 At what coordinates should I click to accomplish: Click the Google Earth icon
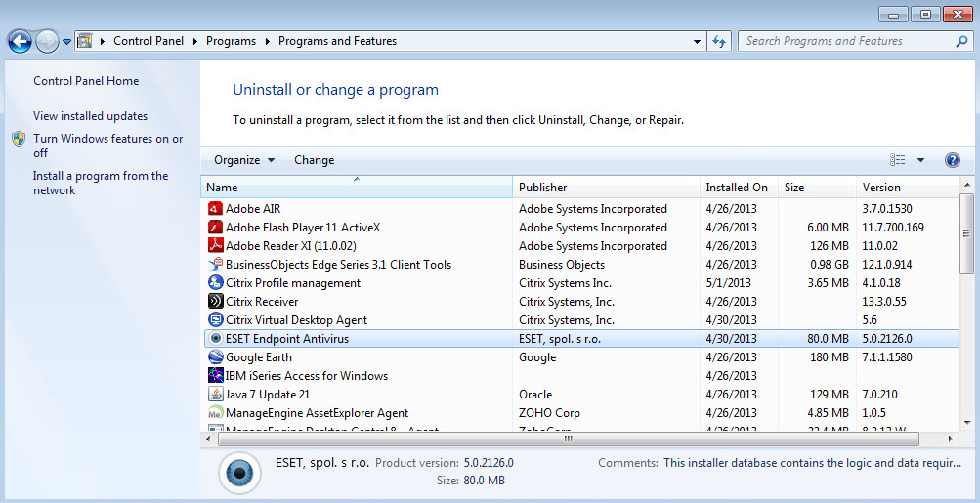point(216,357)
